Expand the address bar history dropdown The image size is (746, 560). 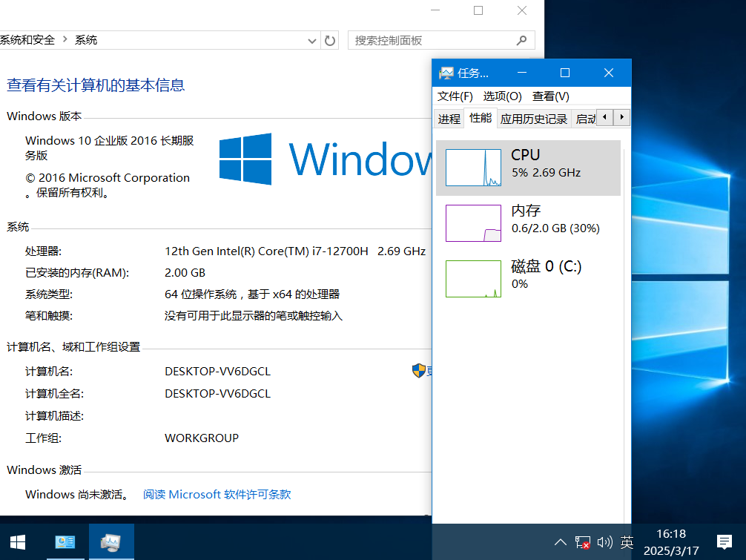[312, 40]
